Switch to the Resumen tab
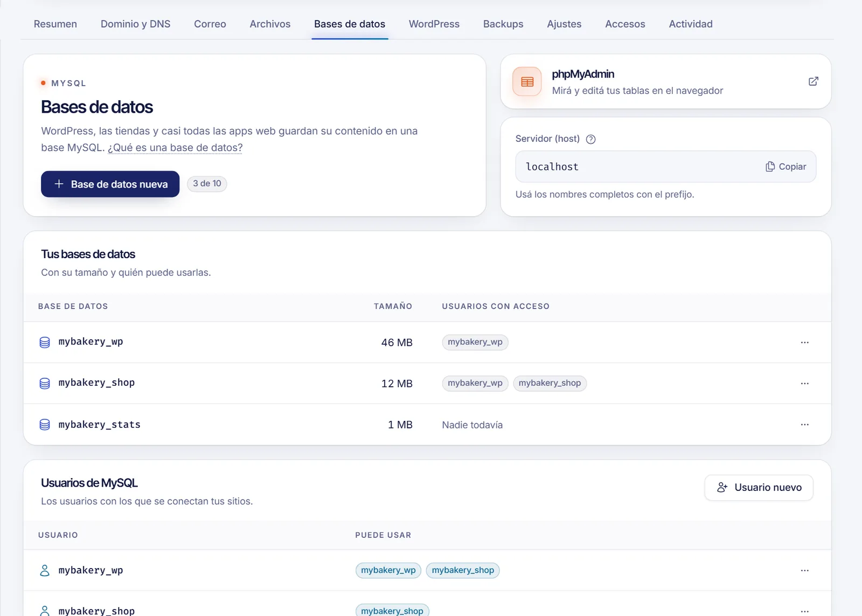 click(55, 24)
